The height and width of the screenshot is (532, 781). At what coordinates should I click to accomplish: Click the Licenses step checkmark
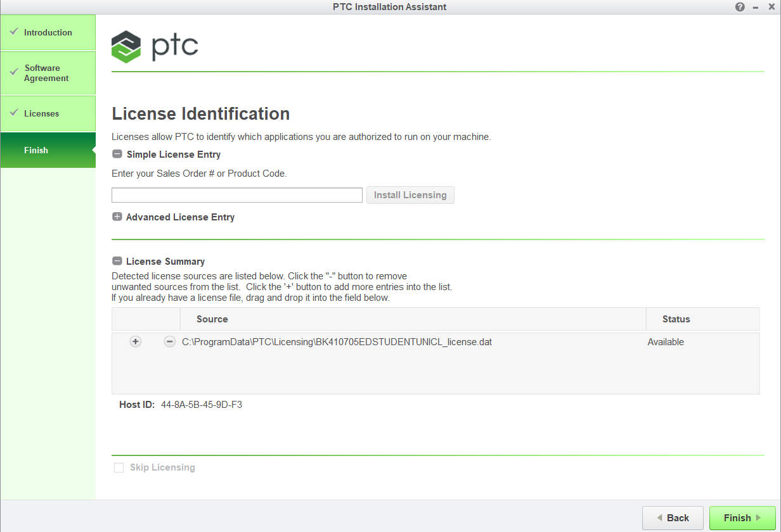click(x=15, y=113)
